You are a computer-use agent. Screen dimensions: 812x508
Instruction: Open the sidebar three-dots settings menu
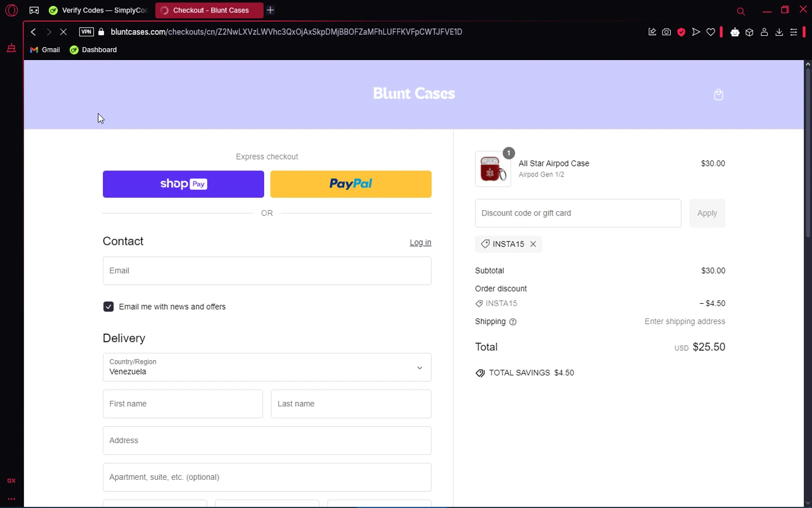(11, 499)
